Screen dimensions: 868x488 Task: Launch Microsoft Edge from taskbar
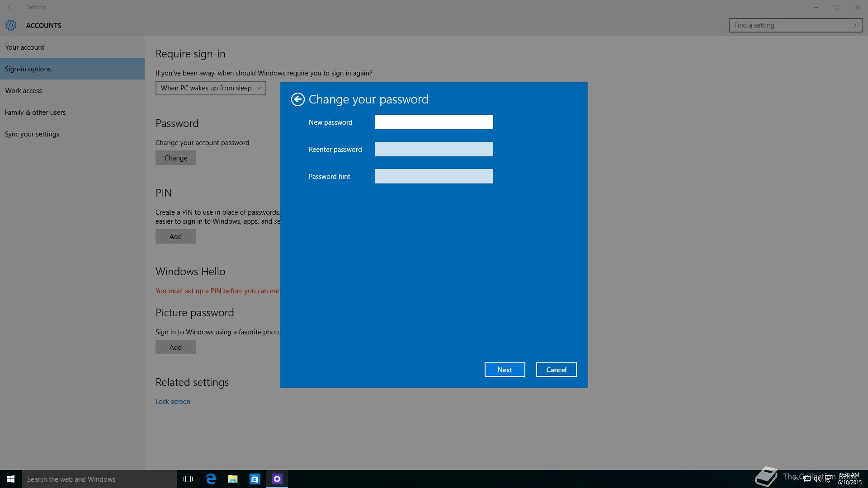click(x=211, y=479)
